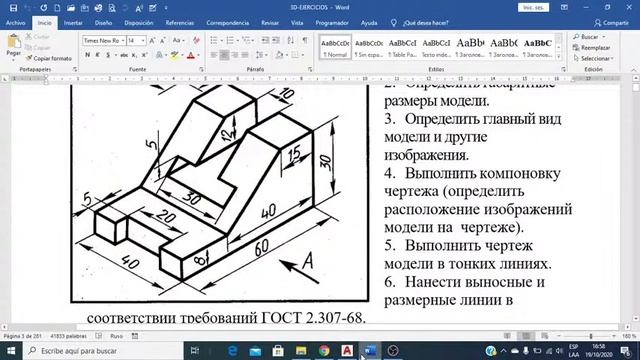
Task: Click the Open folder icon in quick access toolbar
Action: 71,8
